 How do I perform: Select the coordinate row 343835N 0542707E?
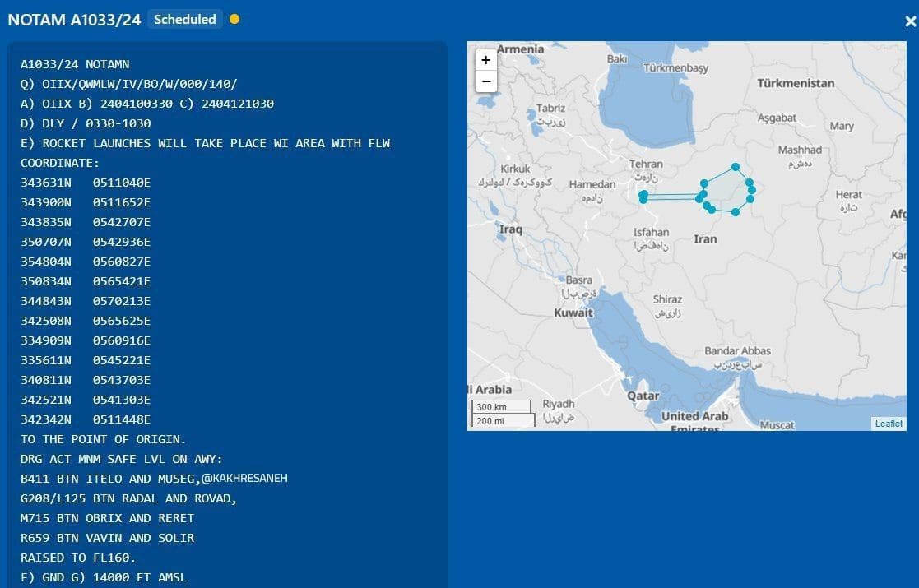(86, 222)
